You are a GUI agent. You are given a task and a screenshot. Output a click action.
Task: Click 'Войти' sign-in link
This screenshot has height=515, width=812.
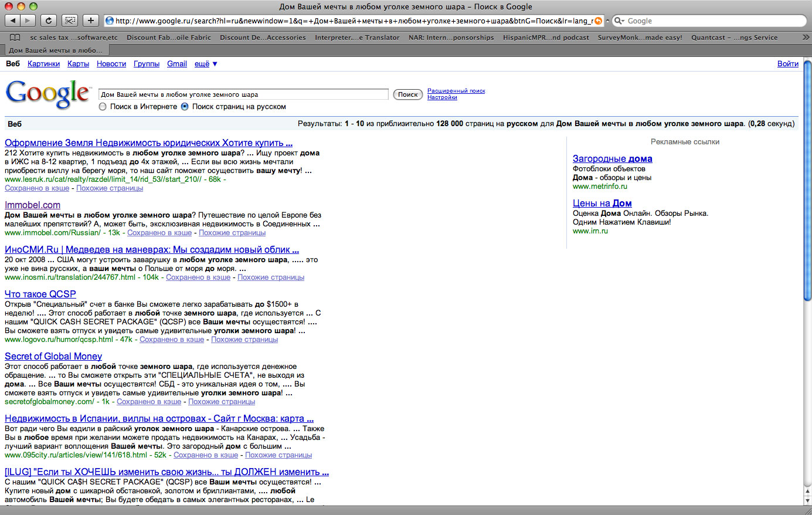788,64
